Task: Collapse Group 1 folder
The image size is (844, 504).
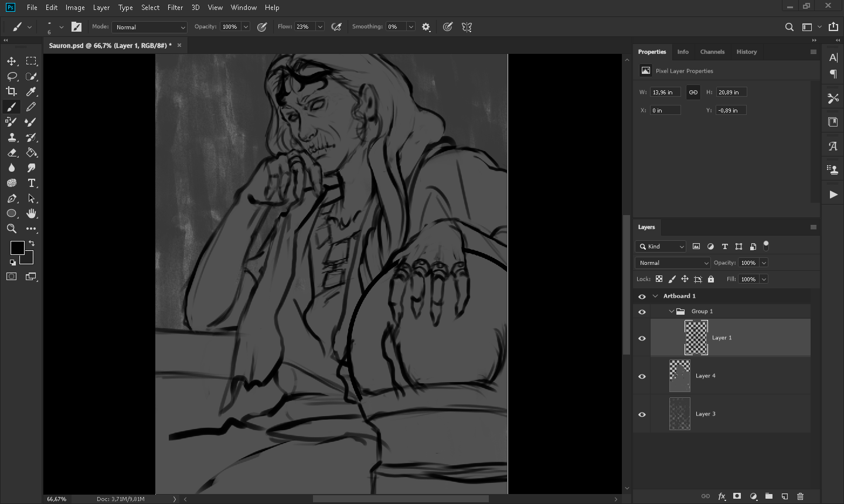Action: point(671,311)
